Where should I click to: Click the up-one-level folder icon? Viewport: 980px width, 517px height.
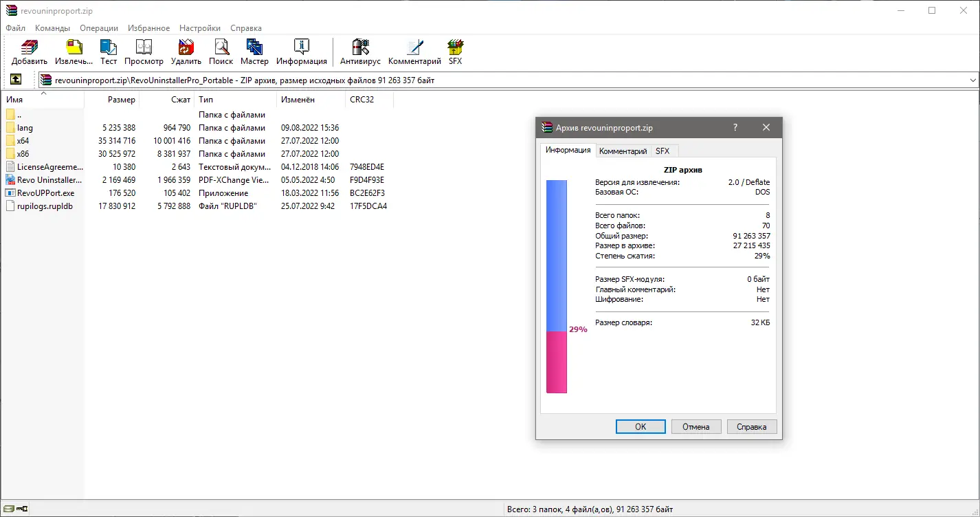tap(15, 79)
